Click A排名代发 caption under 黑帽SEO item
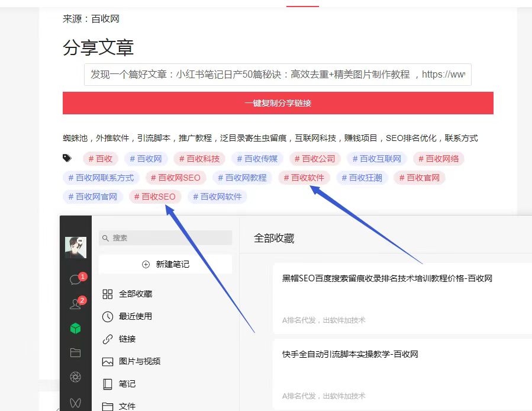 (324, 320)
